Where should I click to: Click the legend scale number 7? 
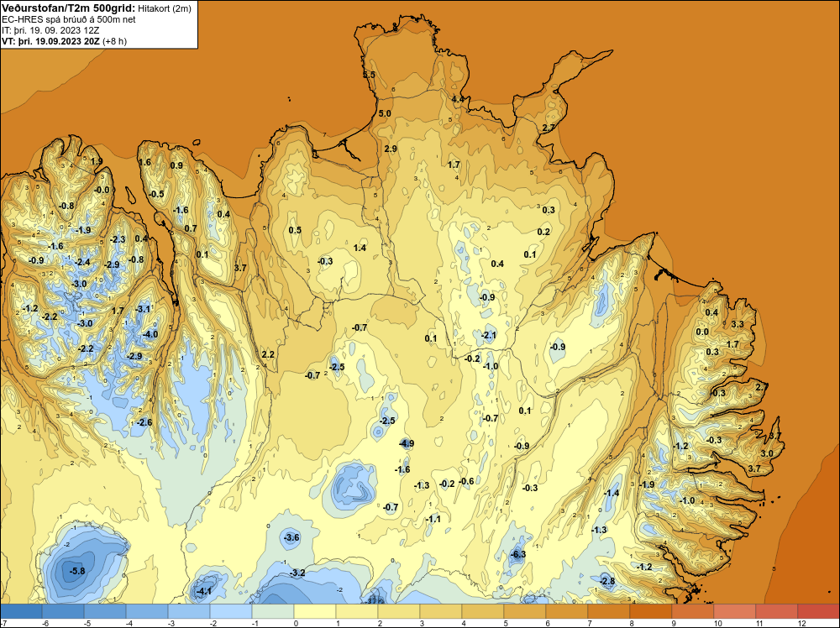[589, 623]
